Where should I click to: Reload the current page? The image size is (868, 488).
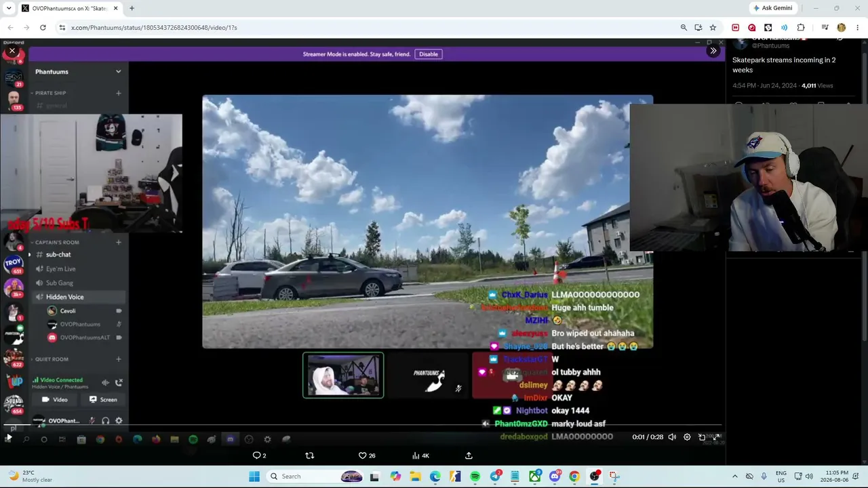[x=43, y=28]
